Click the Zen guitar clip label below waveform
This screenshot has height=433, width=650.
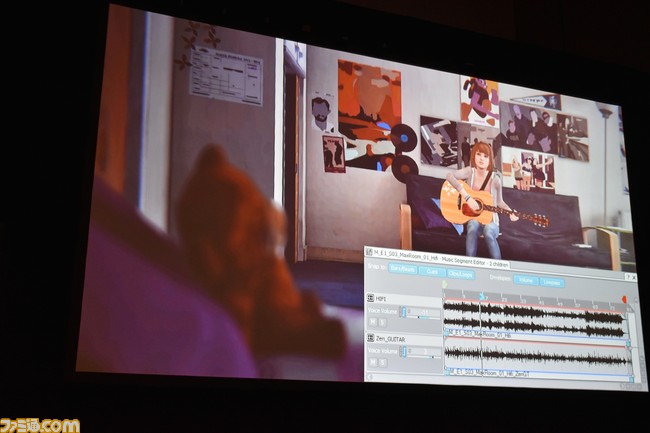(490, 373)
